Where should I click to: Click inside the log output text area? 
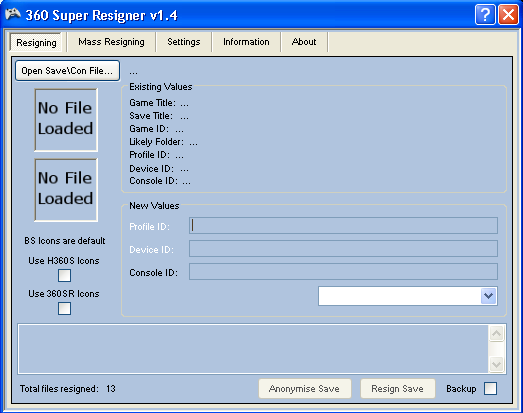click(253, 349)
